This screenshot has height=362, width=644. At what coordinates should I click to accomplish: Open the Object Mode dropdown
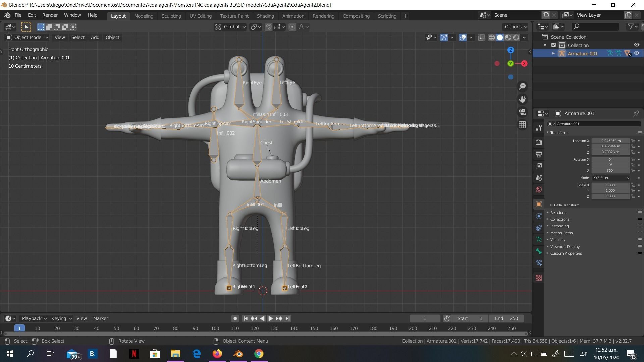point(28,37)
